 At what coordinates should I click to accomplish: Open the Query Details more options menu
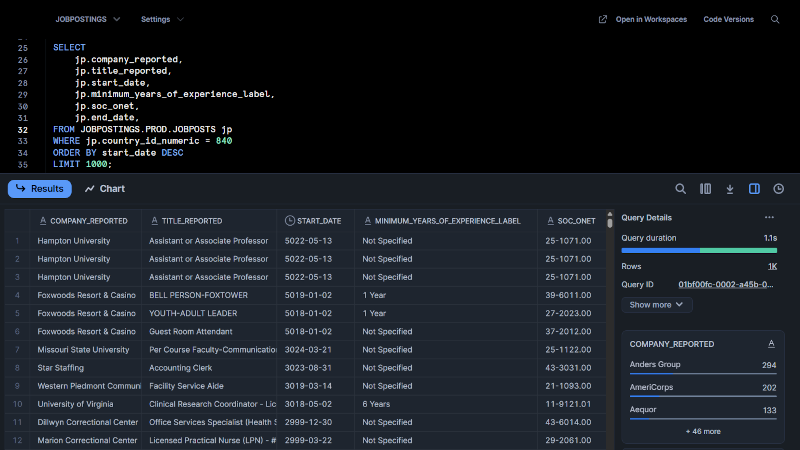(769, 217)
